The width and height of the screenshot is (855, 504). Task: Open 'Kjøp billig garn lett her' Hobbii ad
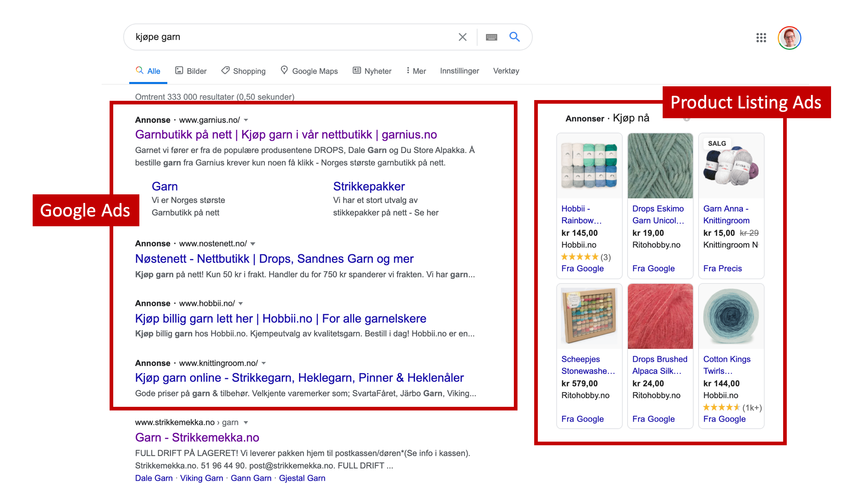click(281, 319)
